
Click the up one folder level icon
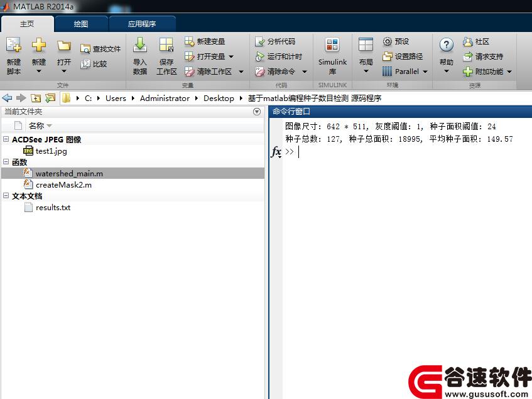click(36, 98)
